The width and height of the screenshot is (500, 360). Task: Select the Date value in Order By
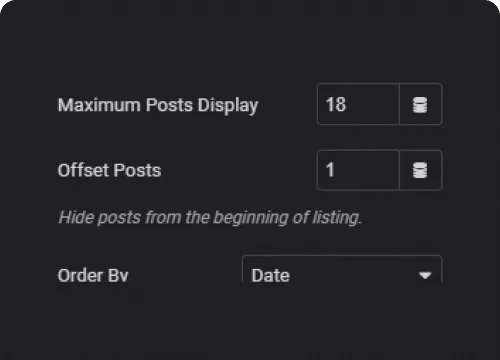[271, 276]
